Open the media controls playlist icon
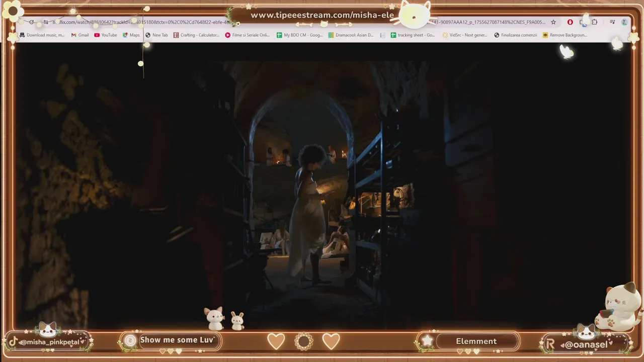 [612, 22]
